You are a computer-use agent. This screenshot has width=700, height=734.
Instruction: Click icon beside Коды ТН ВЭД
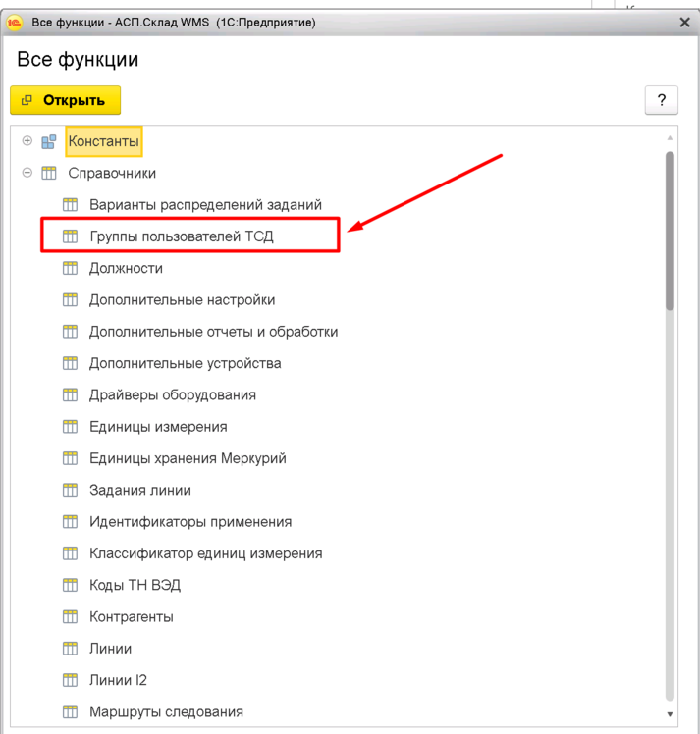70,585
